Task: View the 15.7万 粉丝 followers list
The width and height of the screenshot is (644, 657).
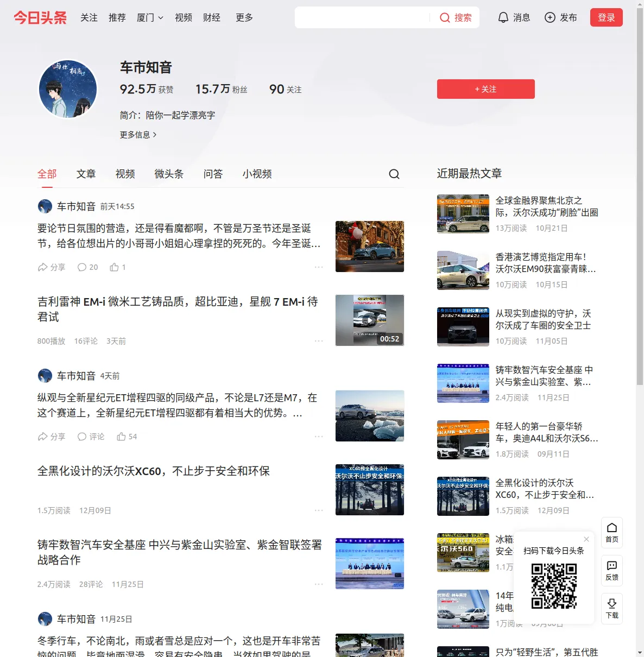Action: [x=222, y=89]
